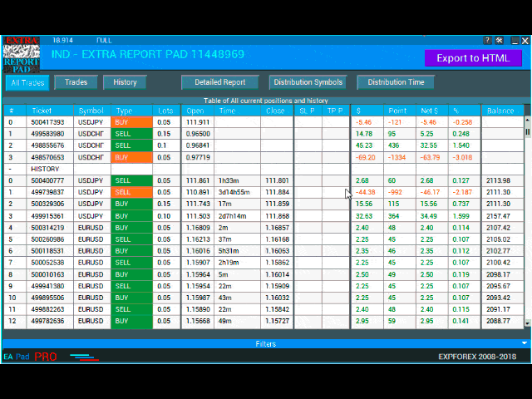Sort by the Symbol column header
The image size is (532, 399).
pyautogui.click(x=91, y=111)
